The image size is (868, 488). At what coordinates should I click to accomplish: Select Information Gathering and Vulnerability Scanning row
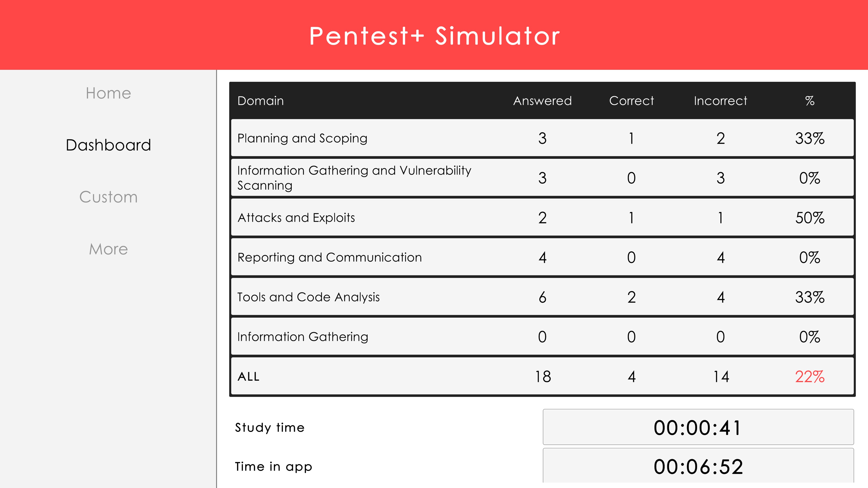[x=354, y=178]
